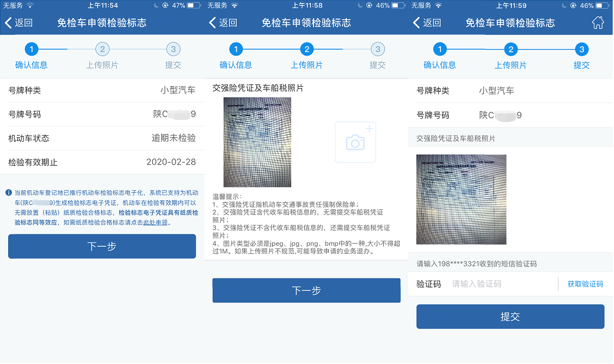Select step 2 circle on middle screen

click(x=306, y=50)
